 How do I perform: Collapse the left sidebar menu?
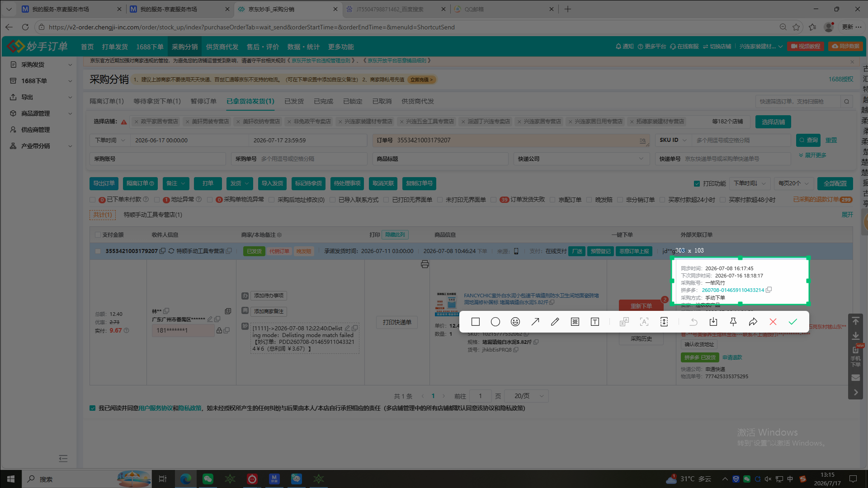[63, 459]
